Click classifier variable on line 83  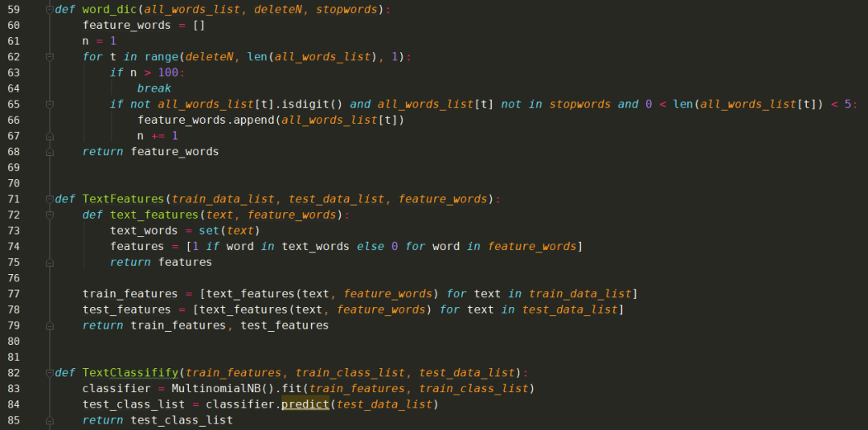tap(117, 388)
